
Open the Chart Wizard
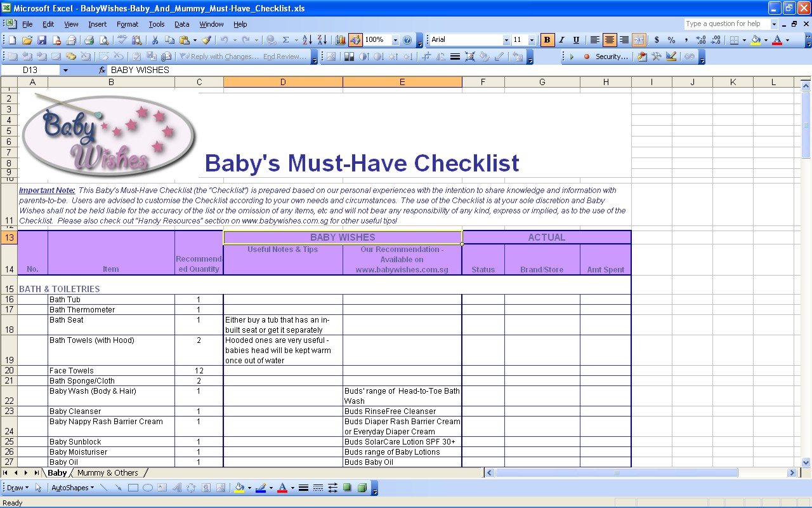click(x=341, y=40)
